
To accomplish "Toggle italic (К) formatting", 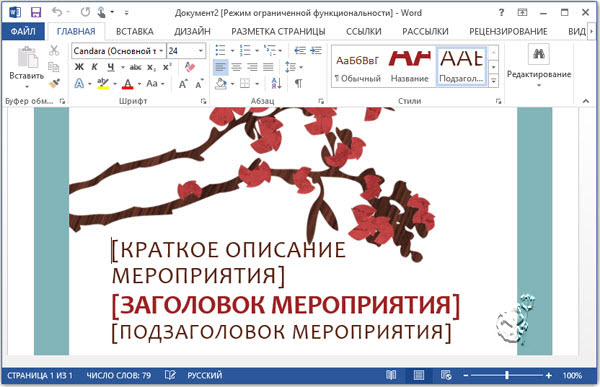I will coord(95,67).
